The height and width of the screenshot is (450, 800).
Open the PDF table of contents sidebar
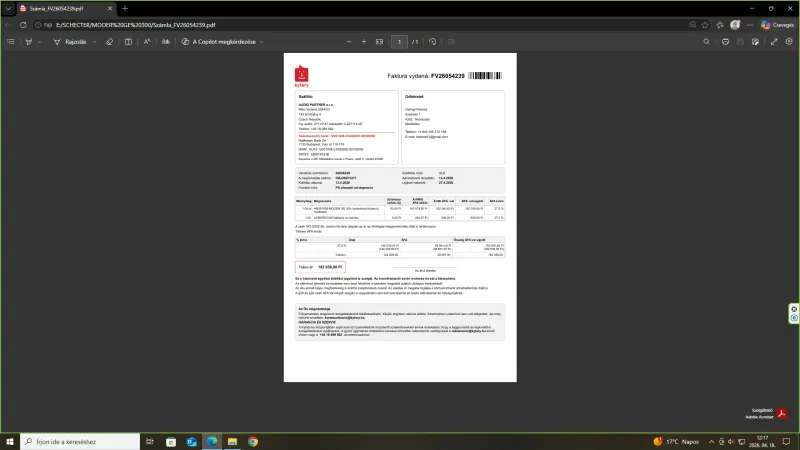pyautogui.click(x=10, y=42)
